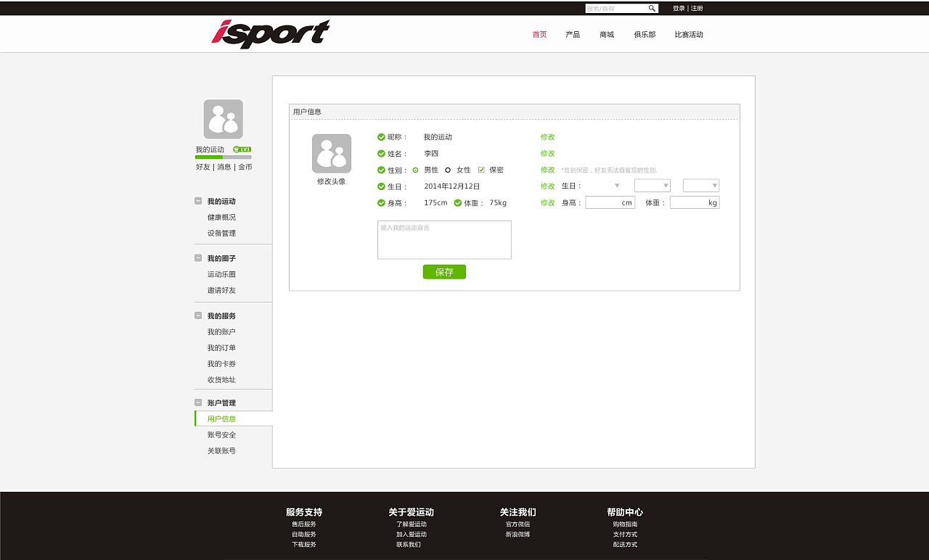Click the 修改头像 link
The height and width of the screenshot is (560, 929).
click(x=332, y=182)
